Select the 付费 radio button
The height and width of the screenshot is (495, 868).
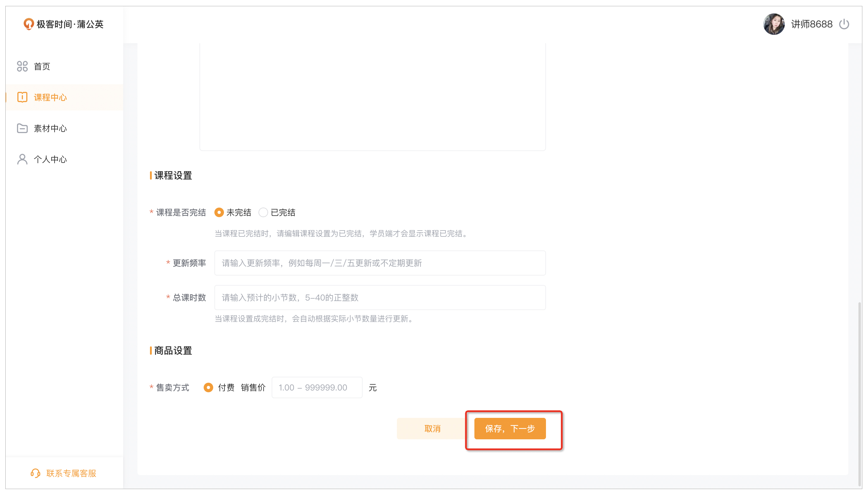pyautogui.click(x=208, y=387)
